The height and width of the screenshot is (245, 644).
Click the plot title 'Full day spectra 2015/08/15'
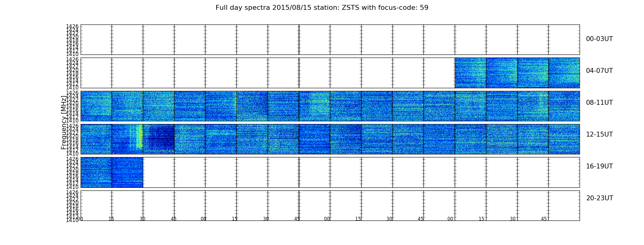(322, 8)
